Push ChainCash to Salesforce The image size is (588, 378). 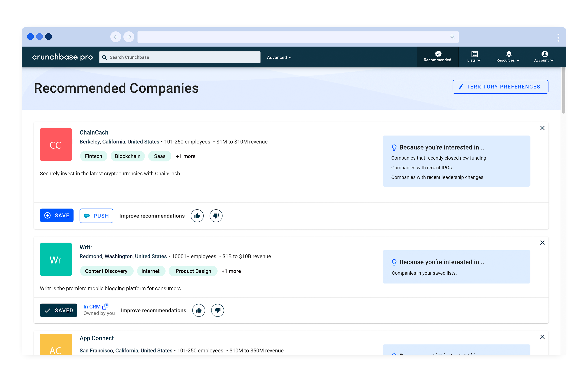96,216
